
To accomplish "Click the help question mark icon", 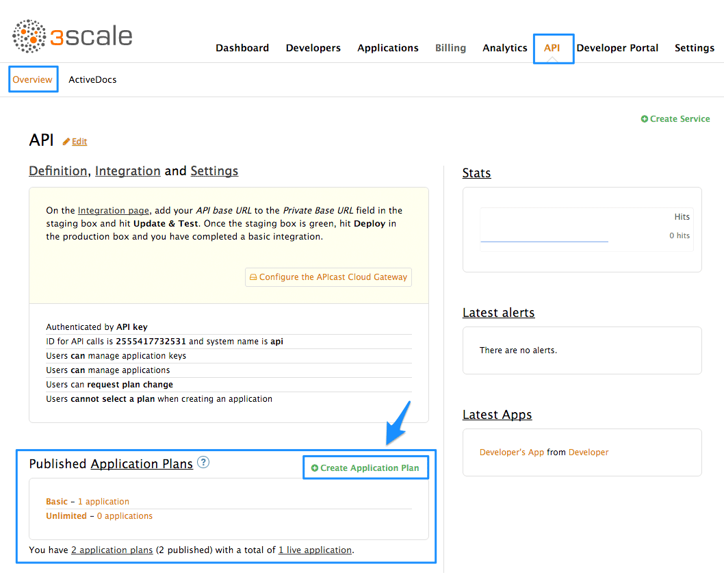I will tap(203, 463).
